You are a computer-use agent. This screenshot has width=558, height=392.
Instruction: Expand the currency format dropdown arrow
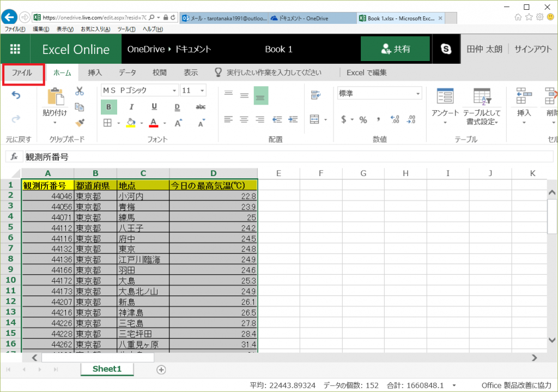point(352,119)
